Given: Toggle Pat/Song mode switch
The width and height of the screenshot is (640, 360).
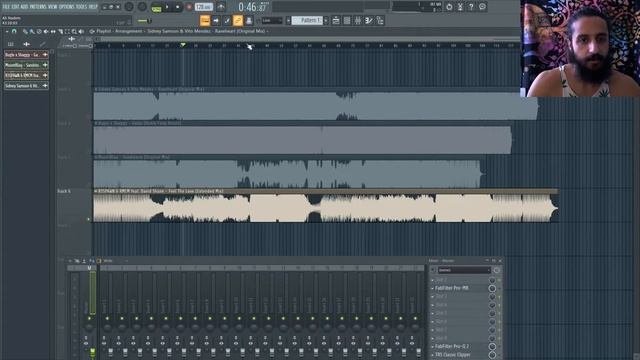Looking at the screenshot, I should coord(156,8).
